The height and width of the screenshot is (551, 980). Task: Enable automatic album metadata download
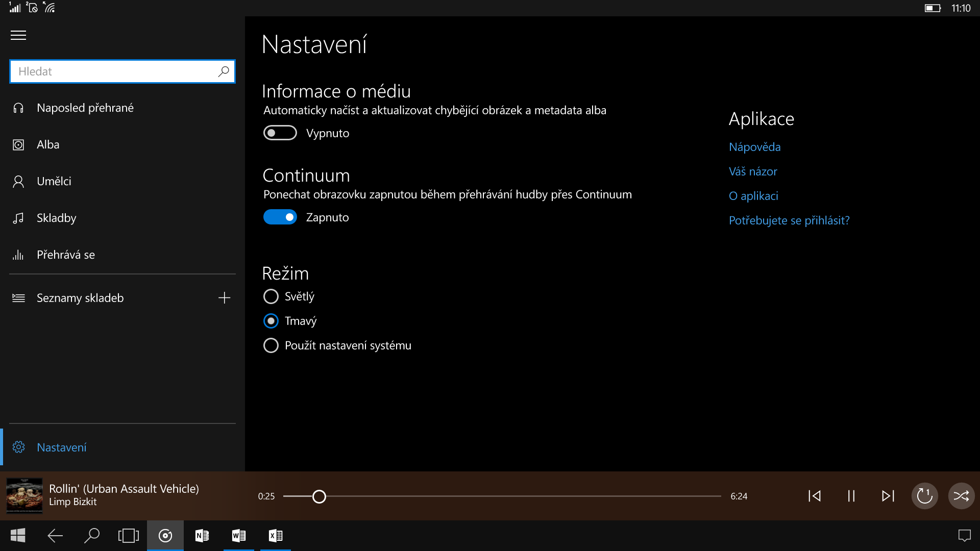(280, 133)
